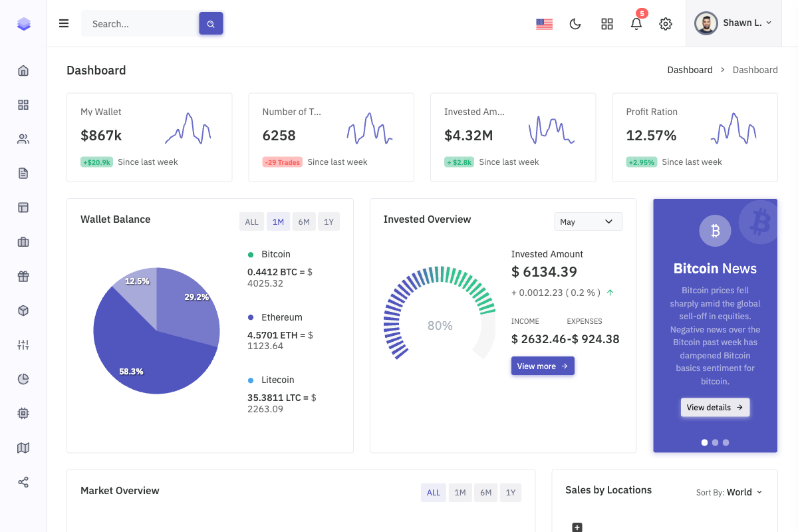
Task: Select the ALL tab in Market Overview
Action: (x=433, y=492)
